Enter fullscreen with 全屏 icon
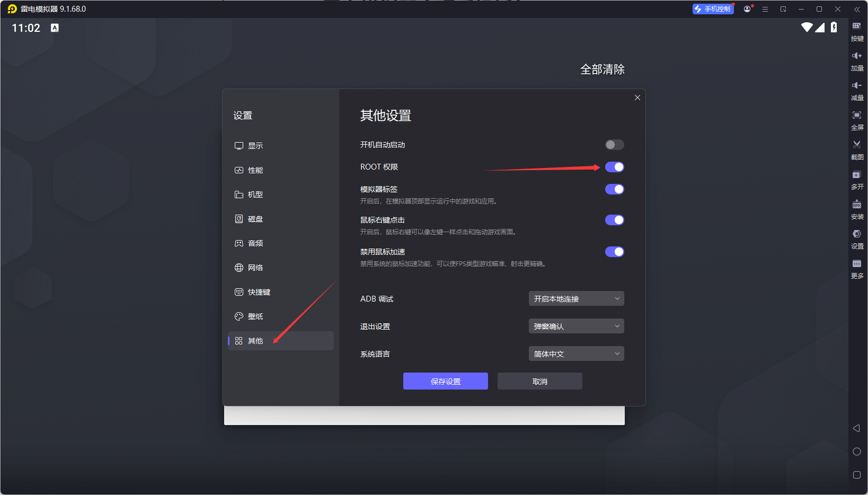This screenshot has width=868, height=495. click(857, 120)
